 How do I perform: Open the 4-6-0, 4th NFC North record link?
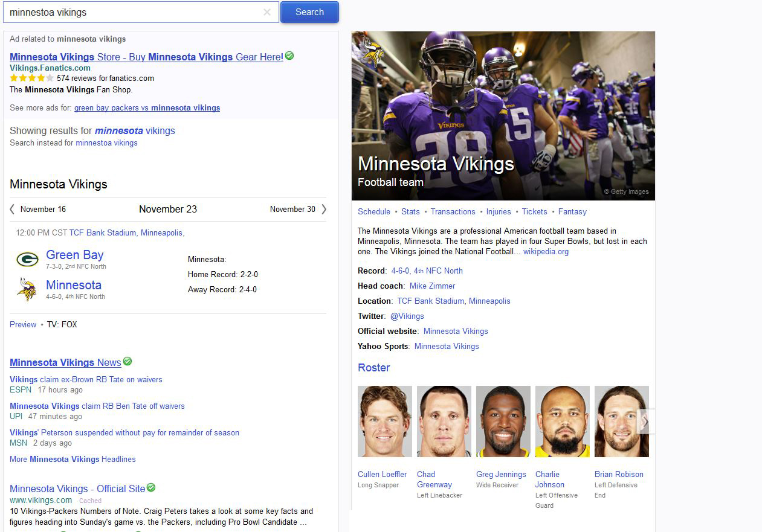(427, 271)
